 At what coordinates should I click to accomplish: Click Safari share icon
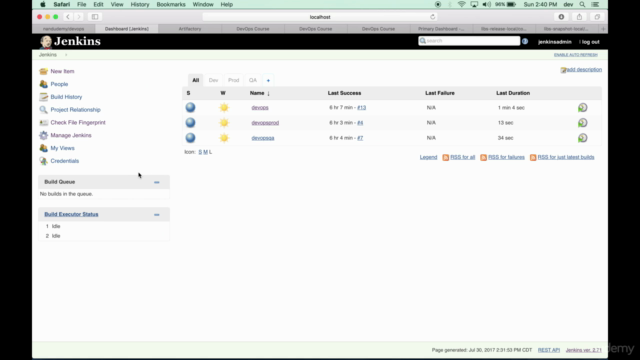click(x=579, y=17)
